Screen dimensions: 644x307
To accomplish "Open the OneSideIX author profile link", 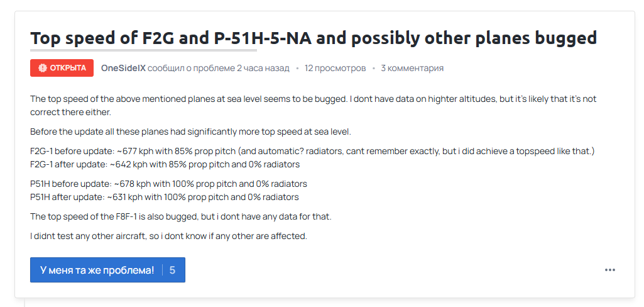I will pos(123,68).
